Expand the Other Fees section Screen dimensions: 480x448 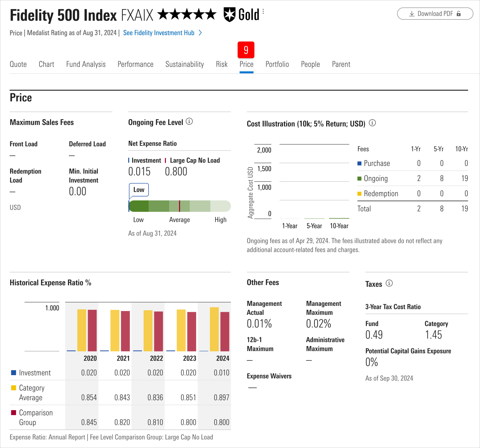[x=263, y=282]
